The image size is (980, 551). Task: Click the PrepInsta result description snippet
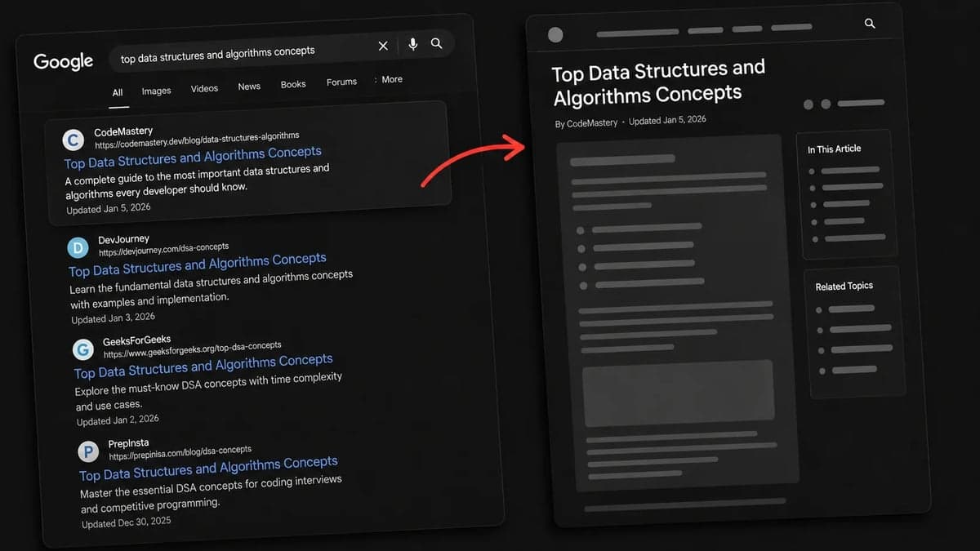coord(212,492)
